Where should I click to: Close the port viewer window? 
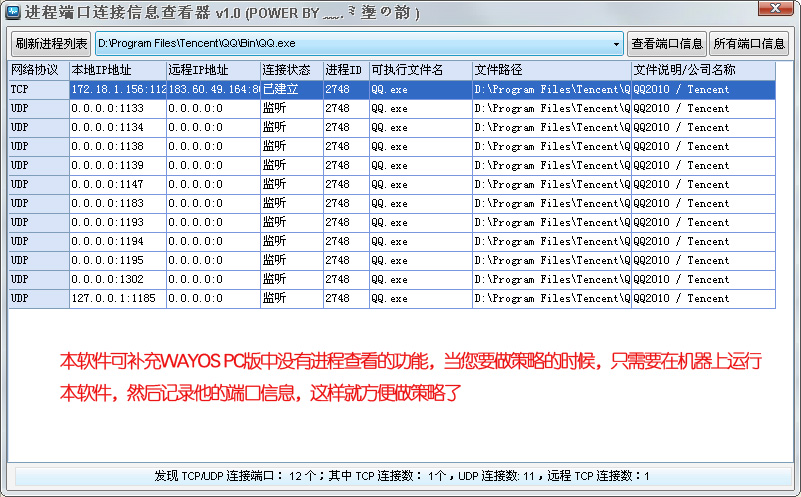775,8
